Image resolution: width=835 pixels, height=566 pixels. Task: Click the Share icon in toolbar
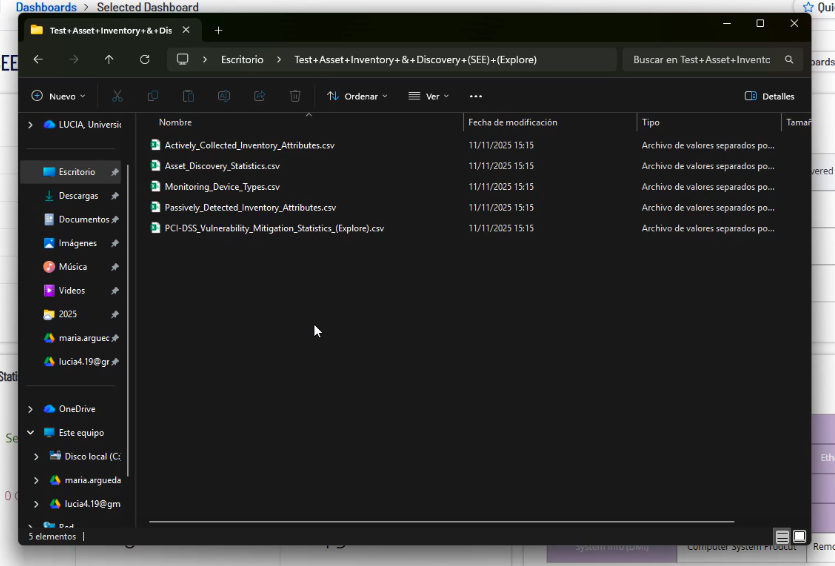260,96
